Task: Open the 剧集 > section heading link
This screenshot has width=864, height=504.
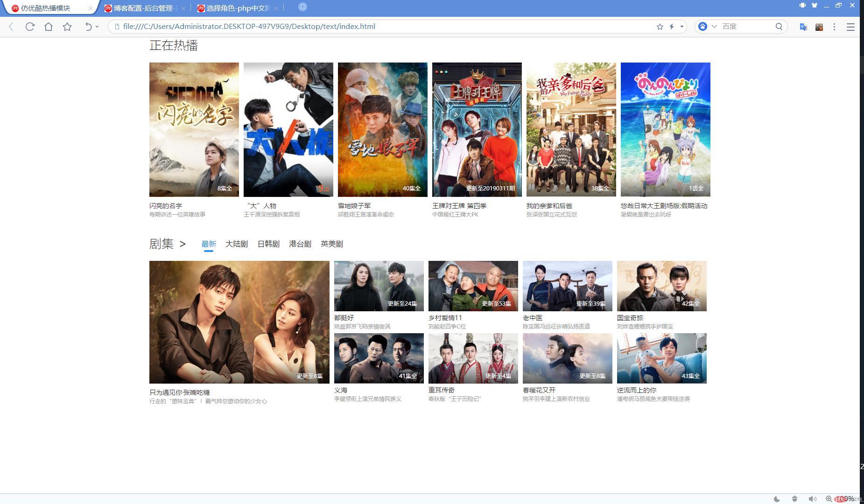Action: pos(168,244)
